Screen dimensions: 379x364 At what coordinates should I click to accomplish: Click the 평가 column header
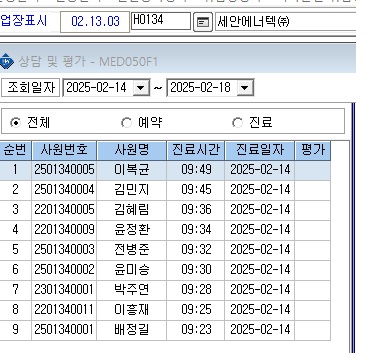click(313, 150)
